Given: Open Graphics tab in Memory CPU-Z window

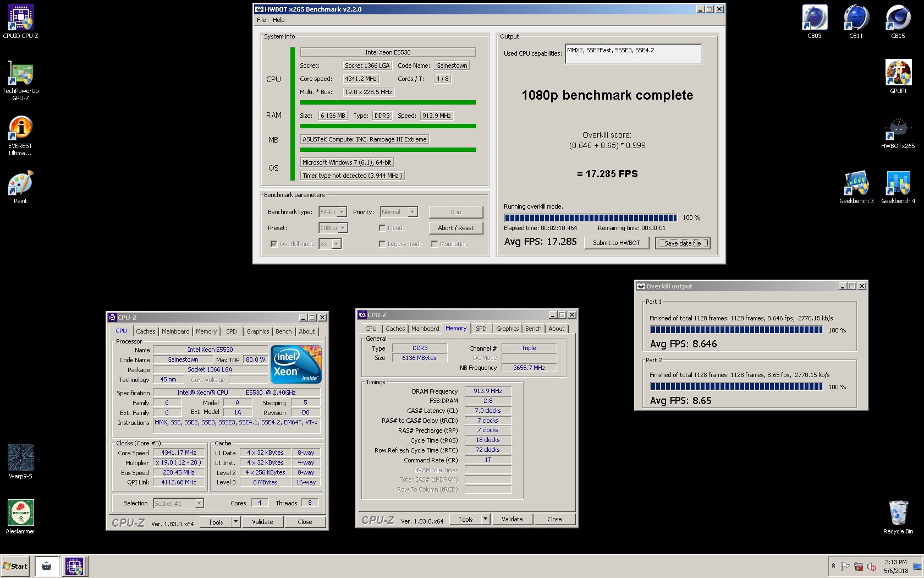Looking at the screenshot, I should point(508,329).
